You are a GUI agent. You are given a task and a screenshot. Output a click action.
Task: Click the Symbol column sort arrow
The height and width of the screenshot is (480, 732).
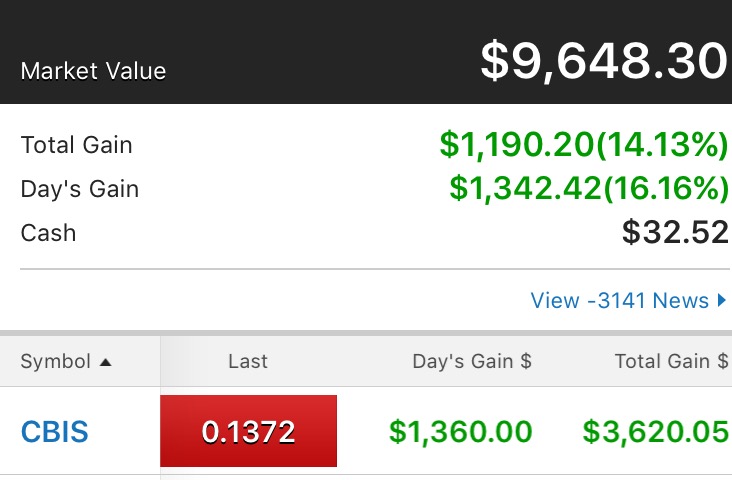point(105,362)
